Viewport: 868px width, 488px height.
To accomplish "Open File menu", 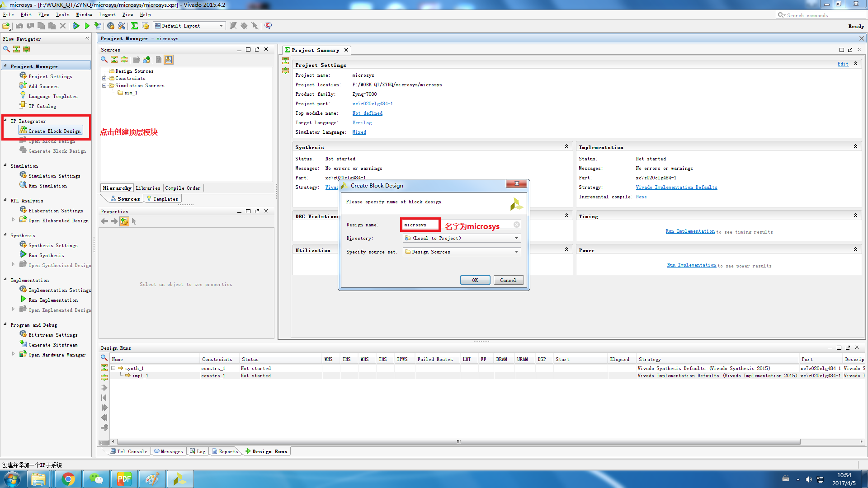I will click(x=8, y=14).
